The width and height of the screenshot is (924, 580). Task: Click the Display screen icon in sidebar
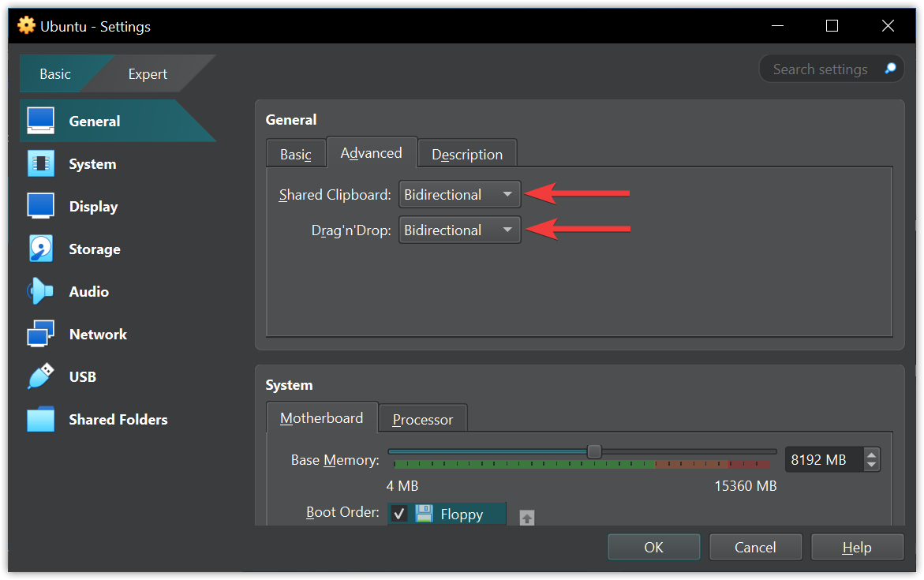pos(41,206)
